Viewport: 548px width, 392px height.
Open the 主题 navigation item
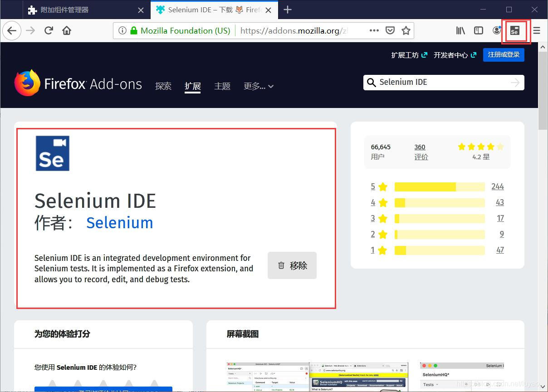tap(222, 86)
